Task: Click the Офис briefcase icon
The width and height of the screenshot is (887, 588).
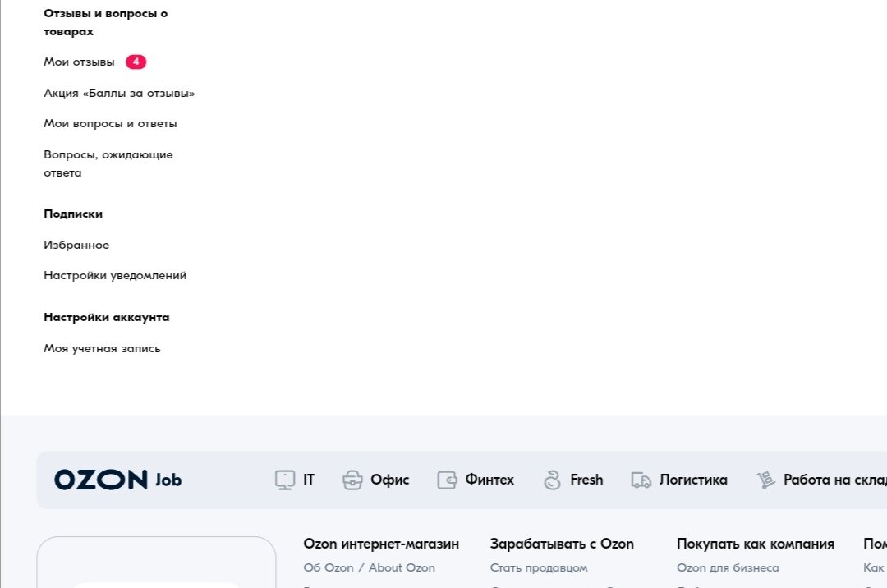Action: 353,479
